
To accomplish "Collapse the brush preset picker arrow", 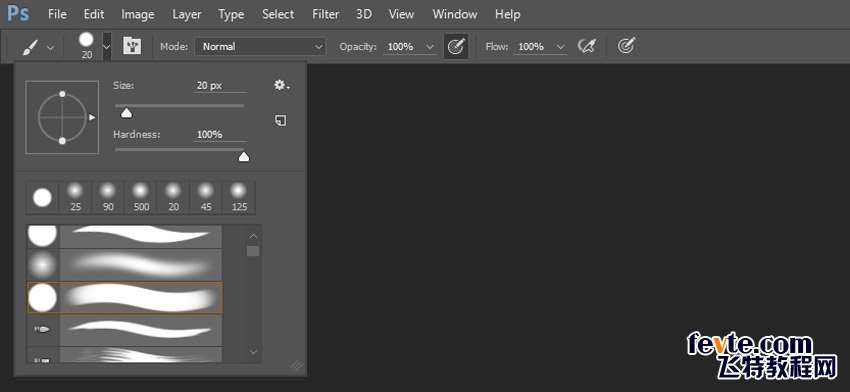I will (107, 47).
